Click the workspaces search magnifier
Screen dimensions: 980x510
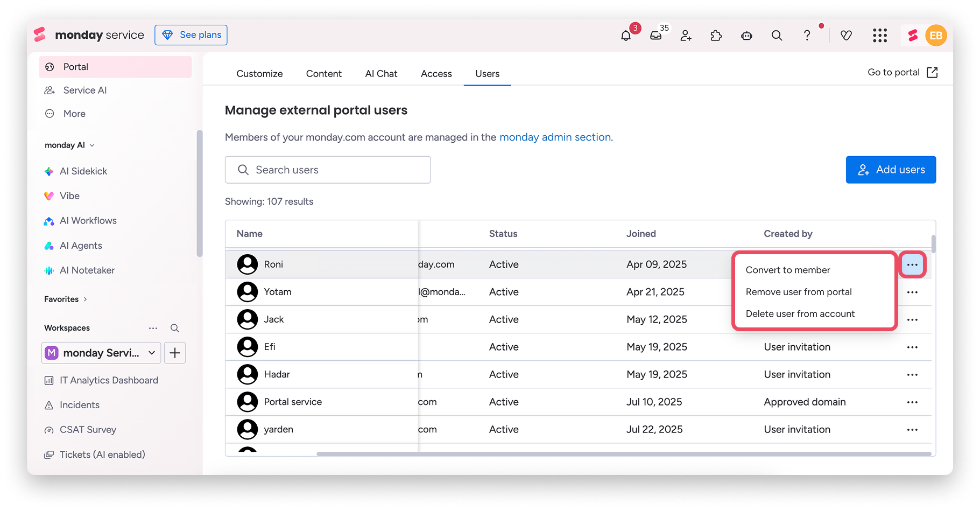pos(175,328)
